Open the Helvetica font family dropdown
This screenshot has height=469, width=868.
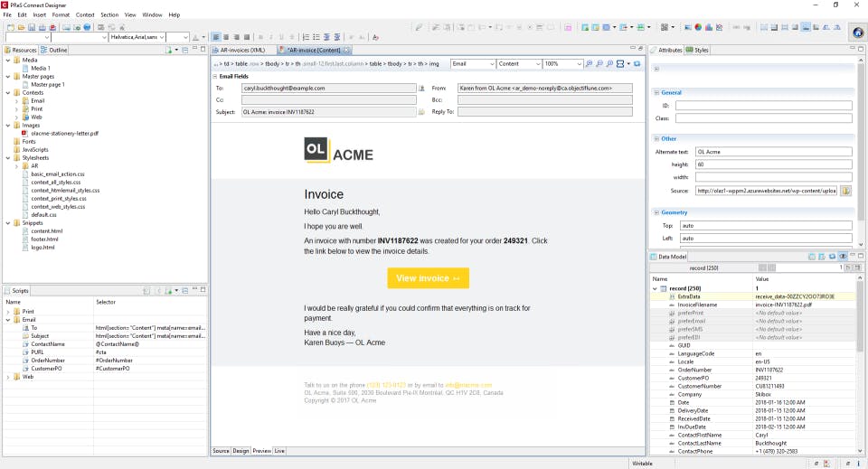[x=162, y=37]
